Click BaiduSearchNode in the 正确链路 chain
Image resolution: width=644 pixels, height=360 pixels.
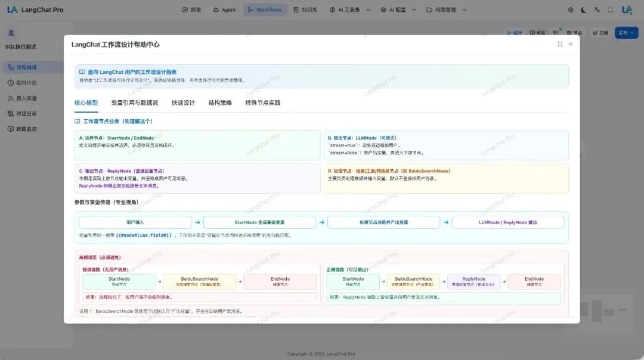414,281
